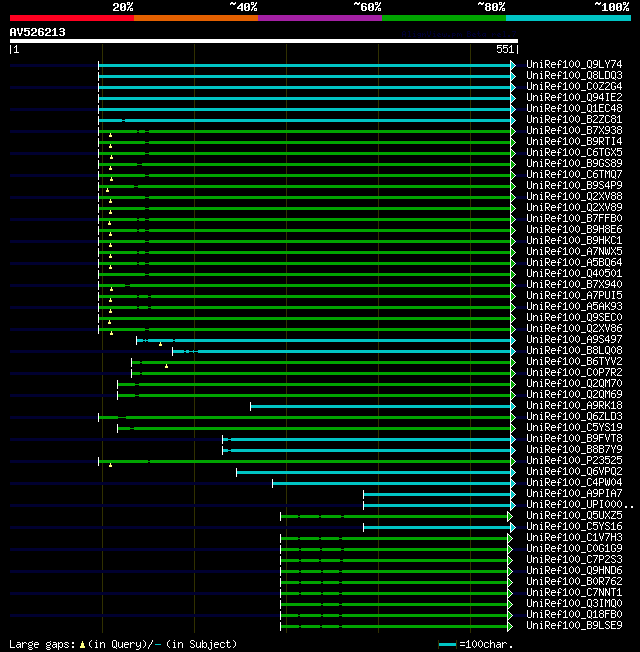Viewport: 640px width, 652px height.
Task: Click UniRef100_A9RK18 label
Action: click(x=574, y=405)
